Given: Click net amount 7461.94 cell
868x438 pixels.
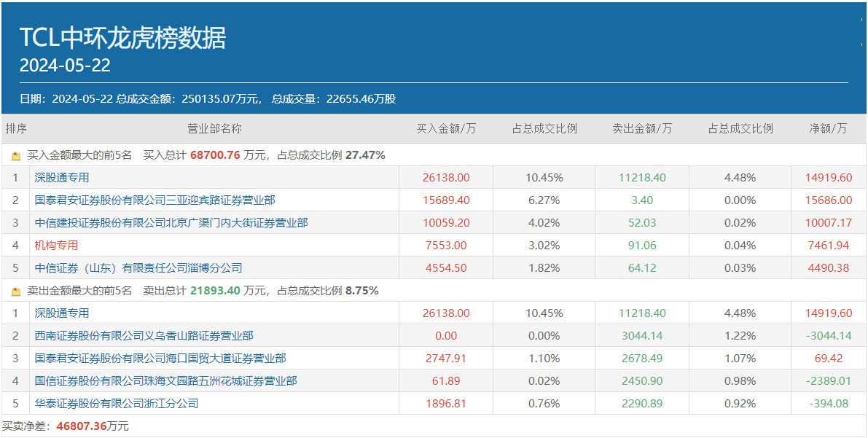Looking at the screenshot, I should 829,246.
